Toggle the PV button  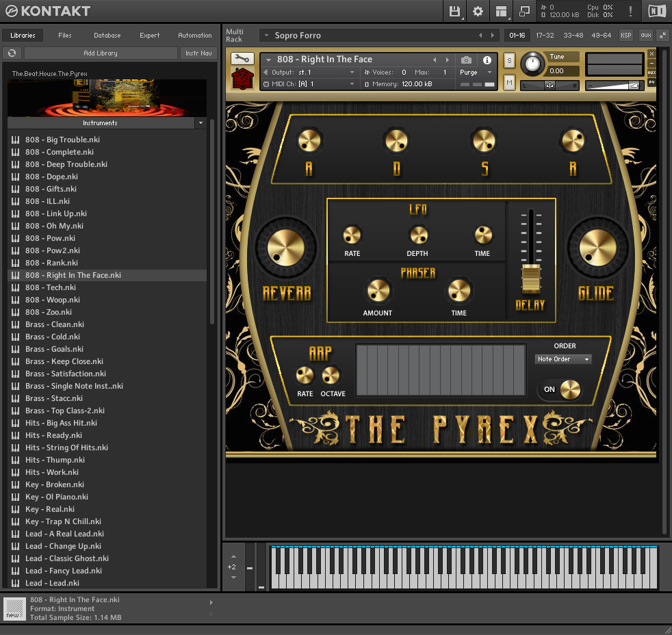651,82
